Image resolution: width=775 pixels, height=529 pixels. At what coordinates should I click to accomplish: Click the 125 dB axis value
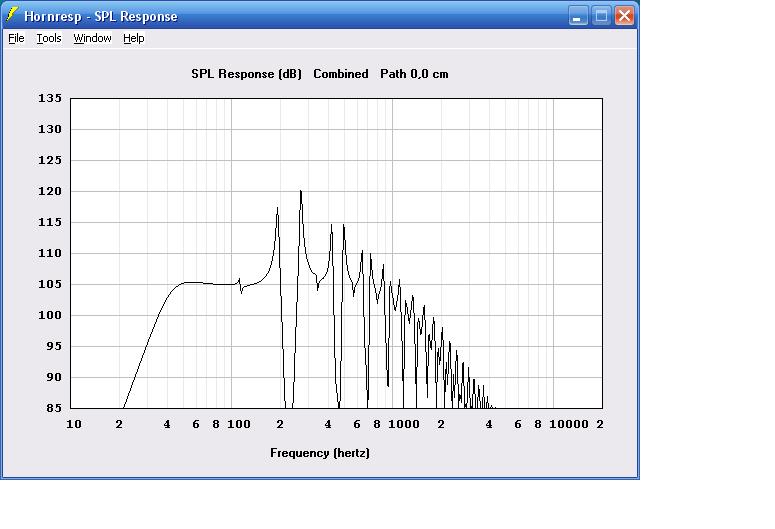pos(50,160)
